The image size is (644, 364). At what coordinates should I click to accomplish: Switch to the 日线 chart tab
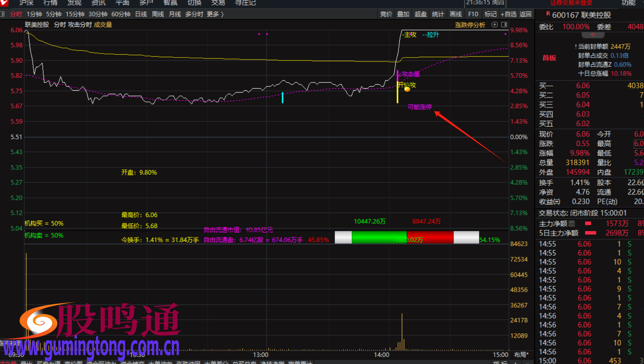[x=141, y=14]
